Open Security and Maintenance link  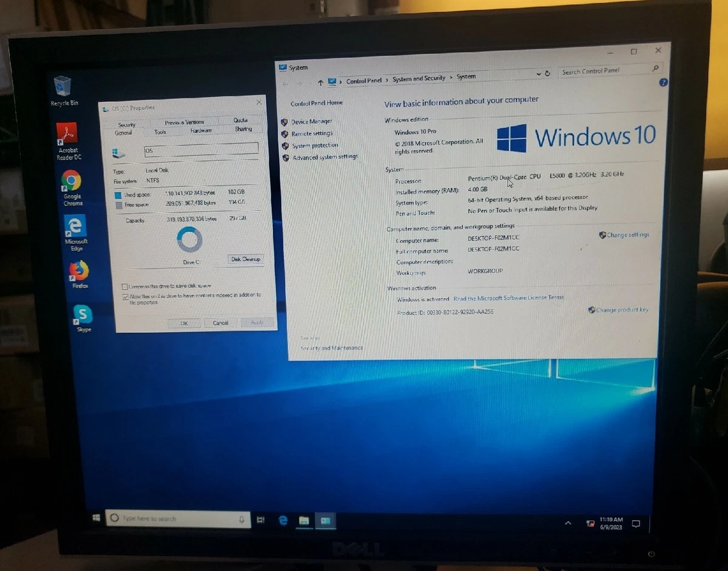(x=332, y=348)
